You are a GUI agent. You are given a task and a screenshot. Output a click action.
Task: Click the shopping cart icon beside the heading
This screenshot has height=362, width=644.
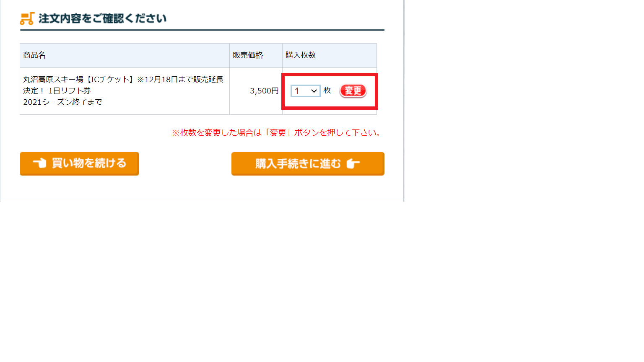tap(27, 18)
